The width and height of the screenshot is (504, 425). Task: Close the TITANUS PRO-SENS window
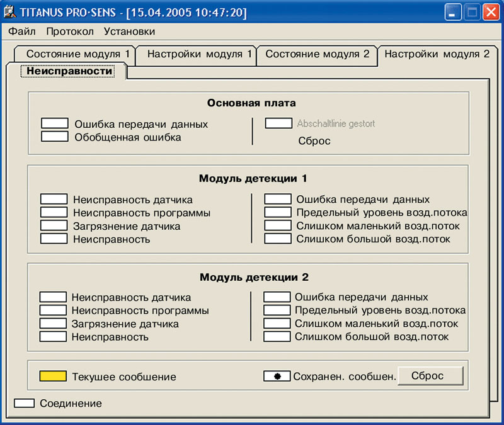491,13
